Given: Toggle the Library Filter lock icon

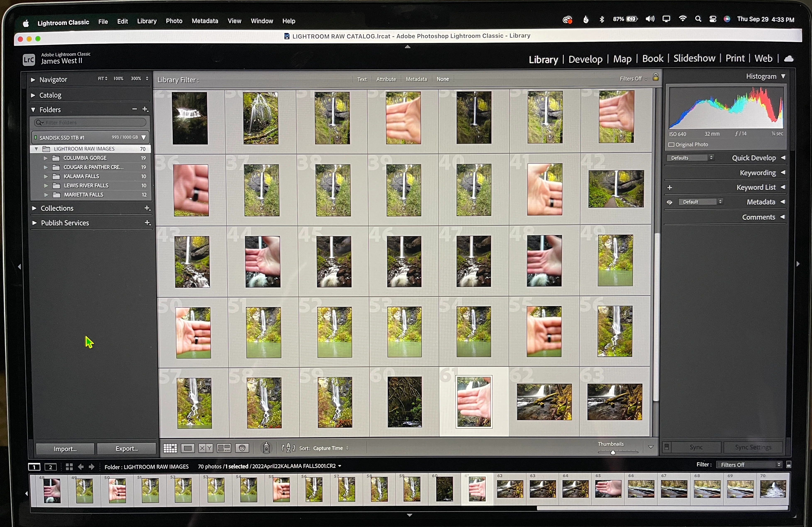Looking at the screenshot, I should pyautogui.click(x=655, y=77).
